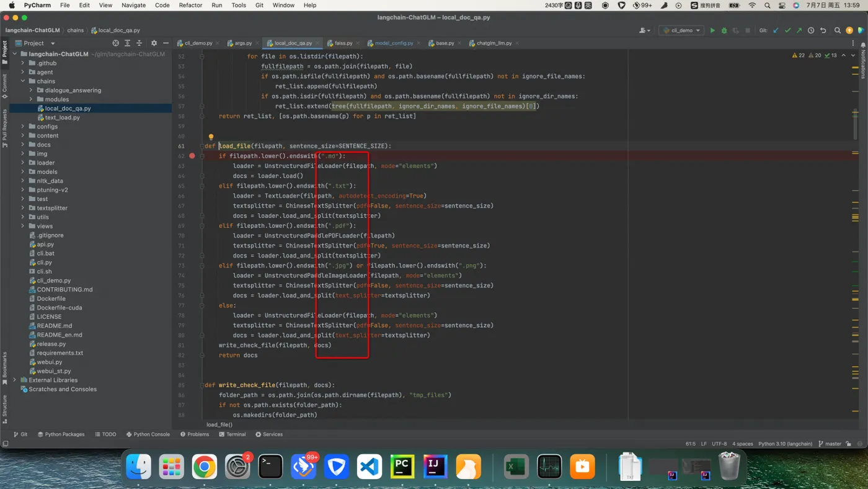
Task: Open Terminal app in the Dock
Action: [x=270, y=467]
